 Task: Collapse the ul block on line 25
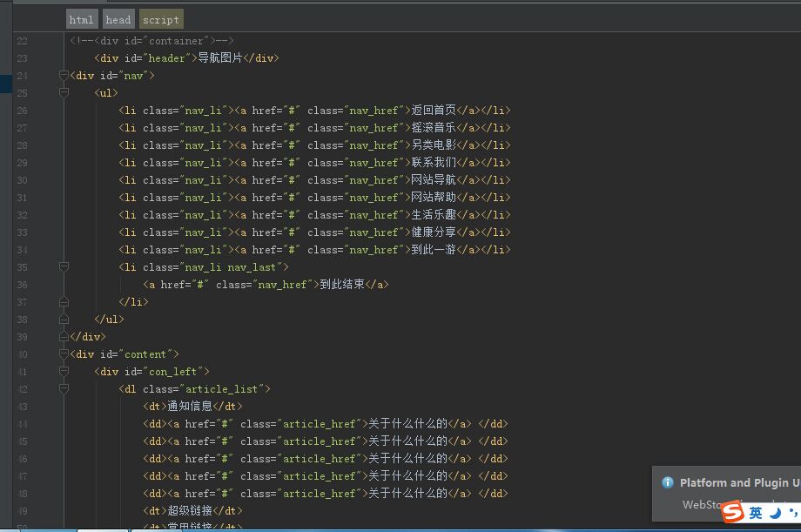coord(64,93)
